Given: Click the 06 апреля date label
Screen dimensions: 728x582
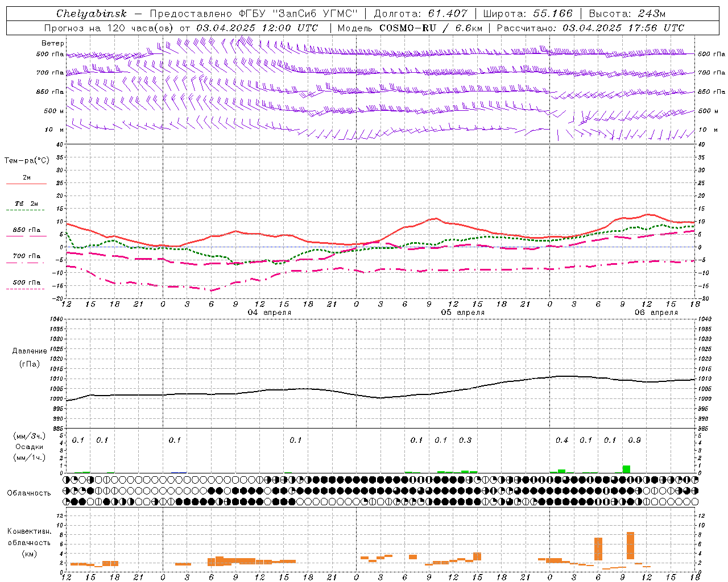Looking at the screenshot, I should [656, 313].
